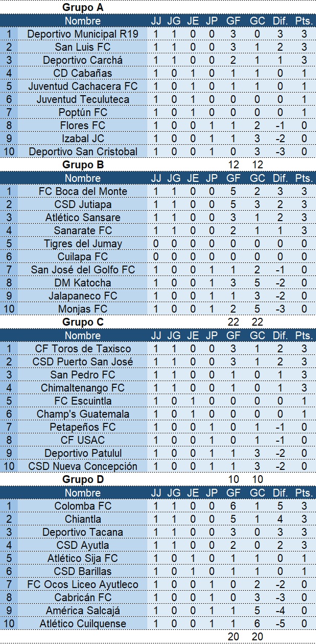Screen dimensions: 316x644
Task: Select the Deportivo Municipal R19 team cell
Action: click(x=83, y=34)
